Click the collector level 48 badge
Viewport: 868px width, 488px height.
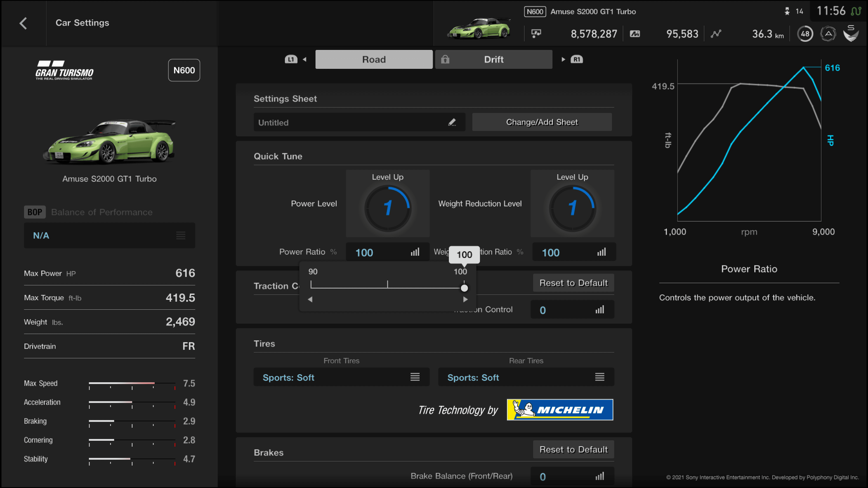(x=805, y=34)
